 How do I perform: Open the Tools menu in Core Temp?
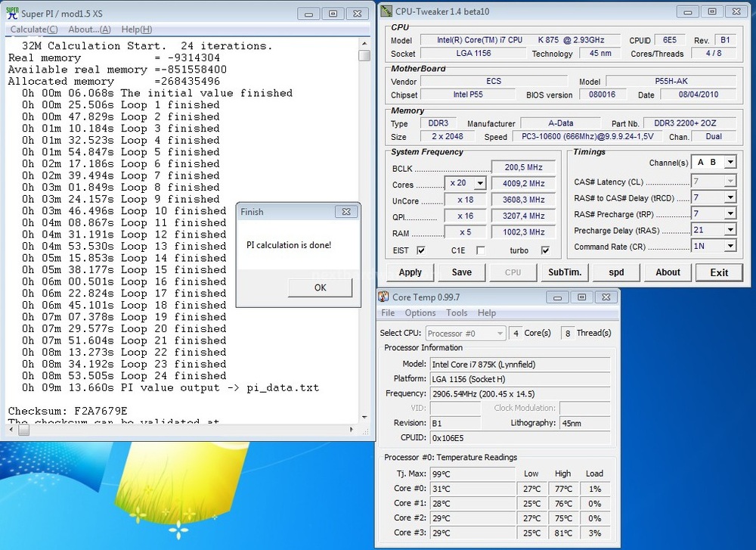coord(457,312)
